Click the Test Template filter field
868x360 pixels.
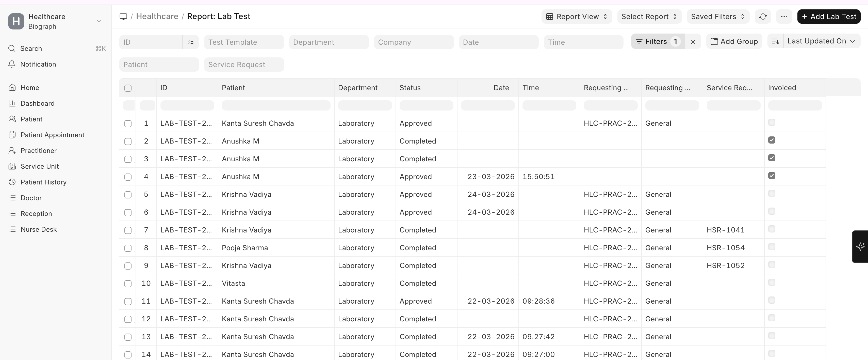(x=244, y=42)
